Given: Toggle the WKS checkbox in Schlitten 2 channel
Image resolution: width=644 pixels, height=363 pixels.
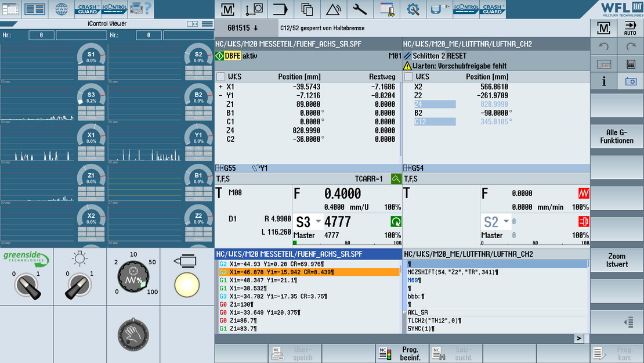Looking at the screenshot, I should point(408,77).
